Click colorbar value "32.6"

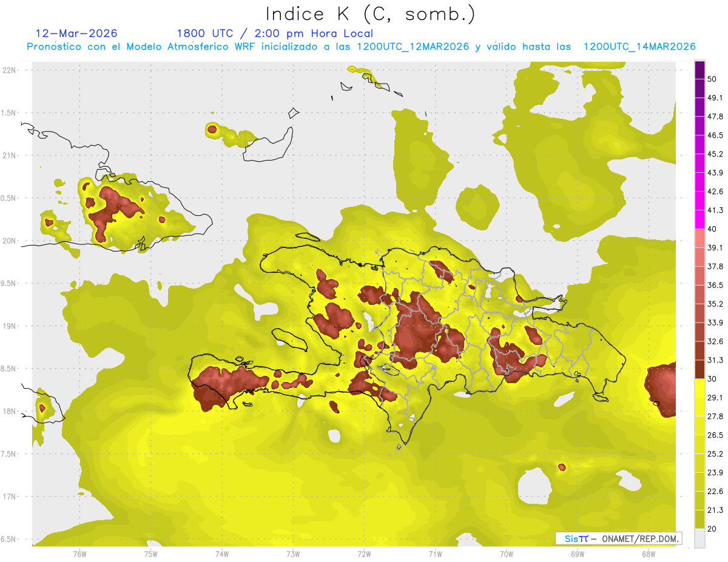pyautogui.click(x=716, y=341)
